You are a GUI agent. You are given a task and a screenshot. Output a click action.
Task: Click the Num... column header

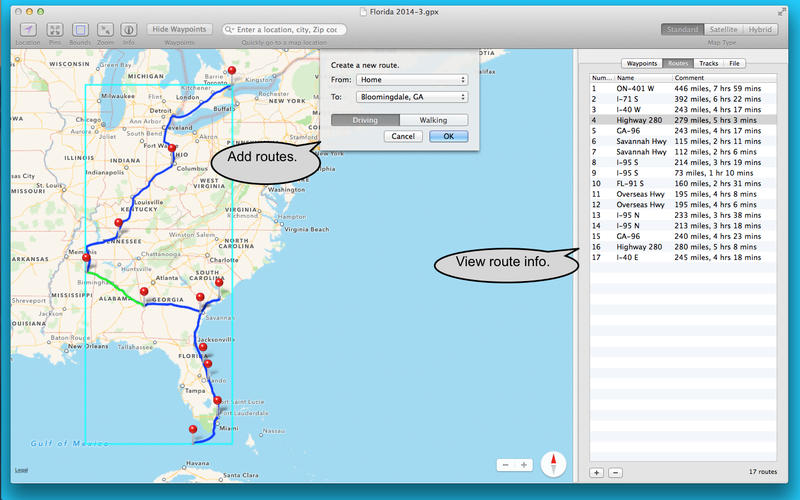602,78
